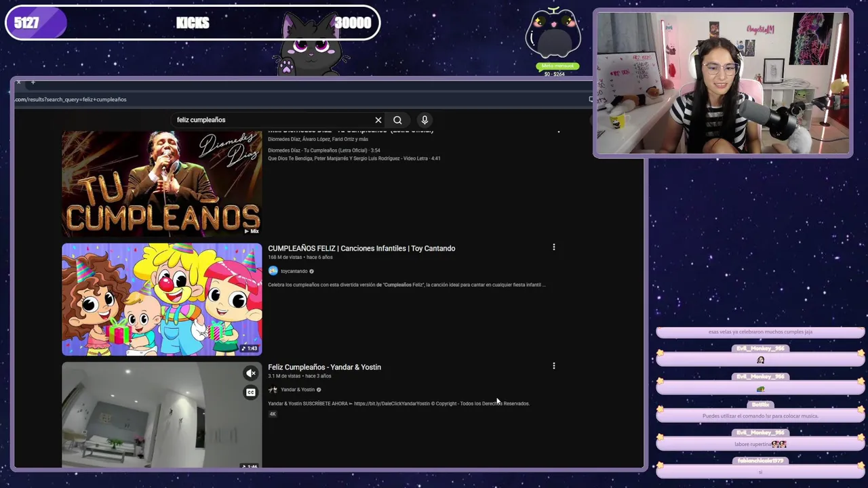Click the Mix label on Diomedes thumbnail
The image size is (868, 488).
point(252,231)
